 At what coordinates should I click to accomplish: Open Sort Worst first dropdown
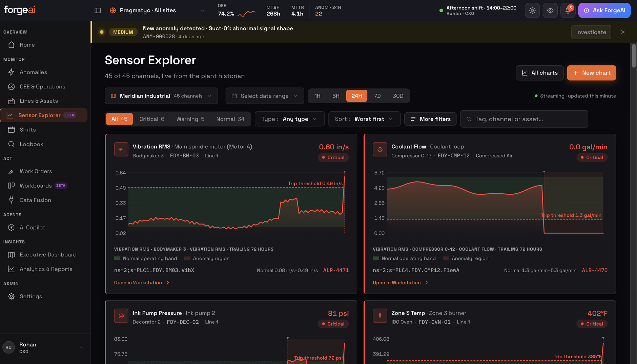(x=364, y=119)
